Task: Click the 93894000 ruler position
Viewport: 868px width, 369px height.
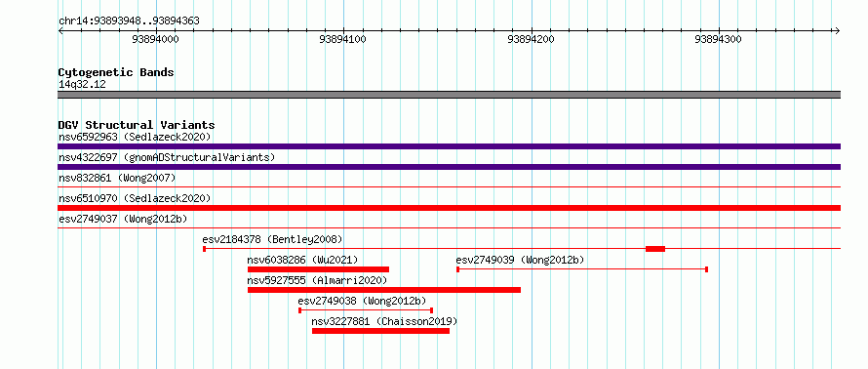Action: tap(156, 40)
